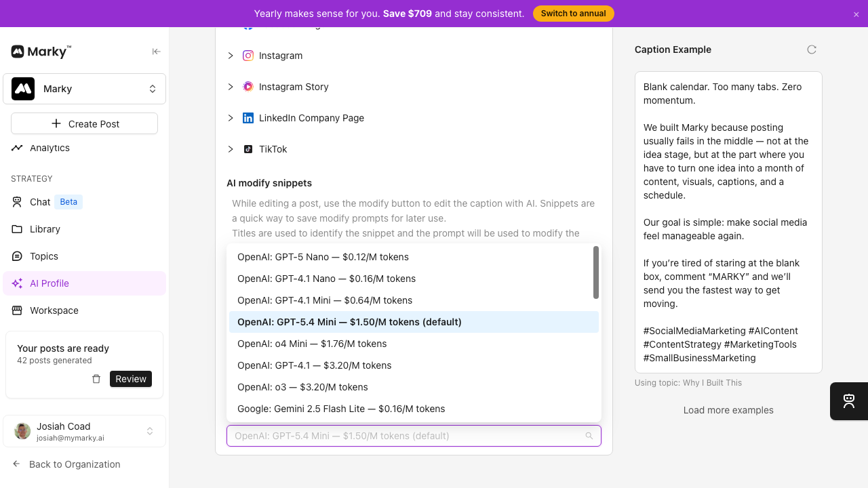Open the chat widget in the bottom right corner
The height and width of the screenshot is (488, 868).
pyautogui.click(x=848, y=401)
